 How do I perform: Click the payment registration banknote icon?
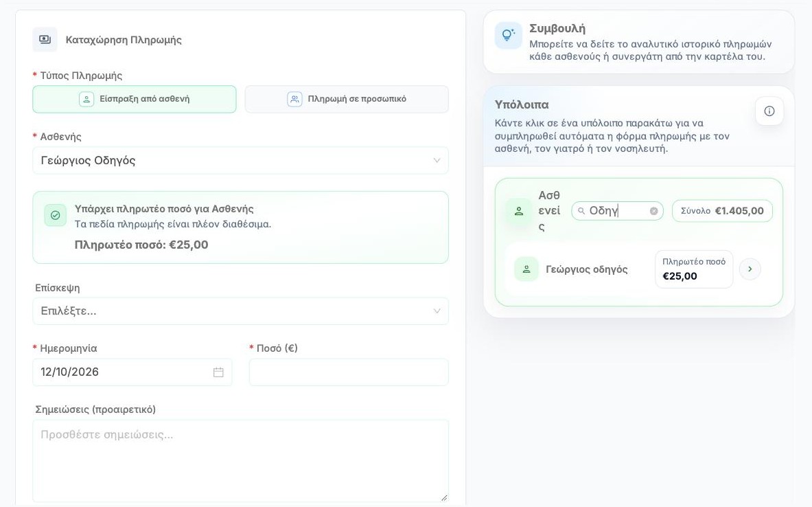tap(45, 39)
